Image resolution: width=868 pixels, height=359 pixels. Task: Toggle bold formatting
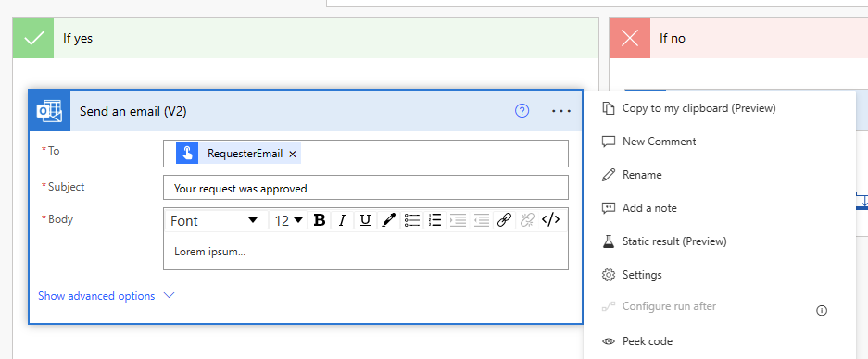click(x=319, y=220)
